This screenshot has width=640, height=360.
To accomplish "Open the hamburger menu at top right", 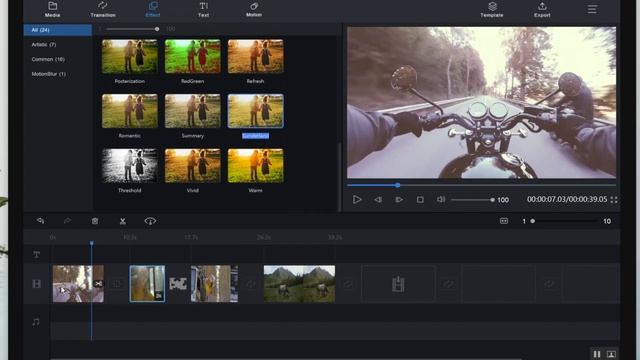I will tap(592, 9).
